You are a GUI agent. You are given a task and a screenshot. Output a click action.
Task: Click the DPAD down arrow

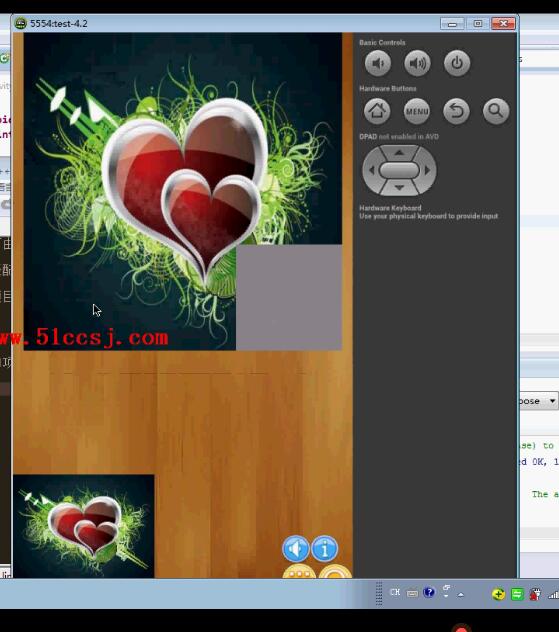click(x=399, y=187)
